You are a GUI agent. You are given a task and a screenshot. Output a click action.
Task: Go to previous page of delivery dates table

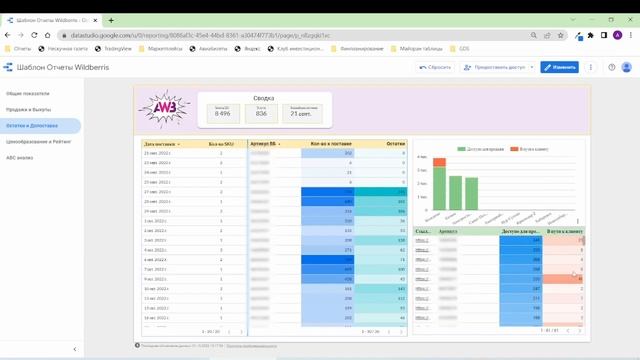click(x=229, y=331)
